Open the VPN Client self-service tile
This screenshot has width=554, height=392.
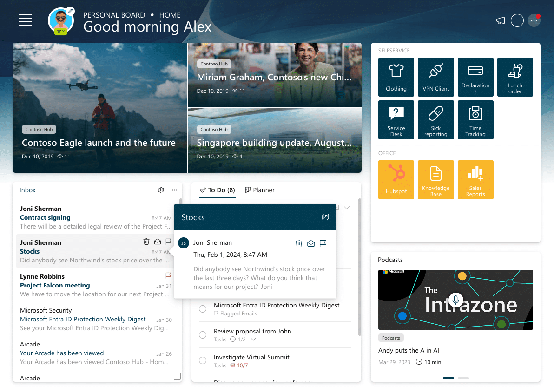(435, 77)
